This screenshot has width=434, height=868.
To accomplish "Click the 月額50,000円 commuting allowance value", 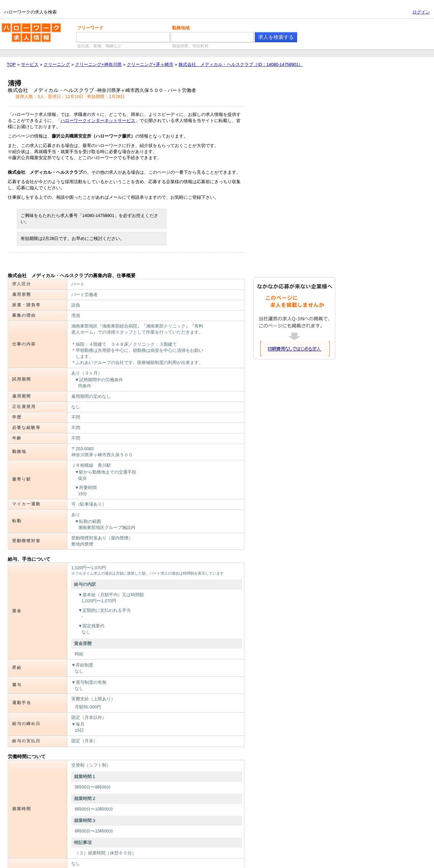I will (x=88, y=707).
